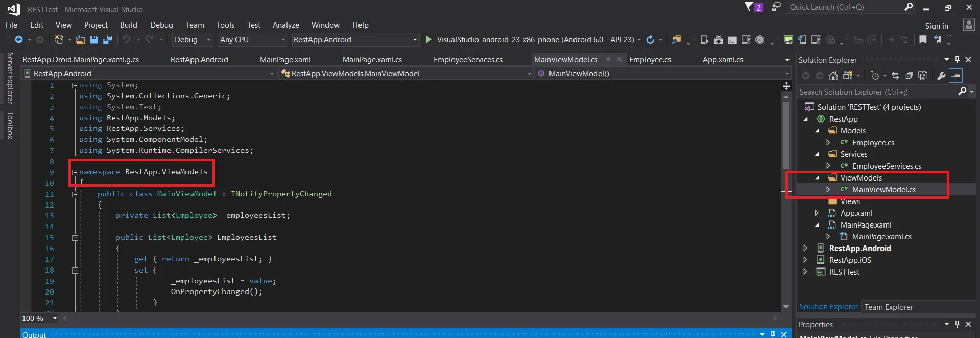Click the pin icon on MainViewModel.cs tab
The height and width of the screenshot is (338, 980).
pos(608,59)
